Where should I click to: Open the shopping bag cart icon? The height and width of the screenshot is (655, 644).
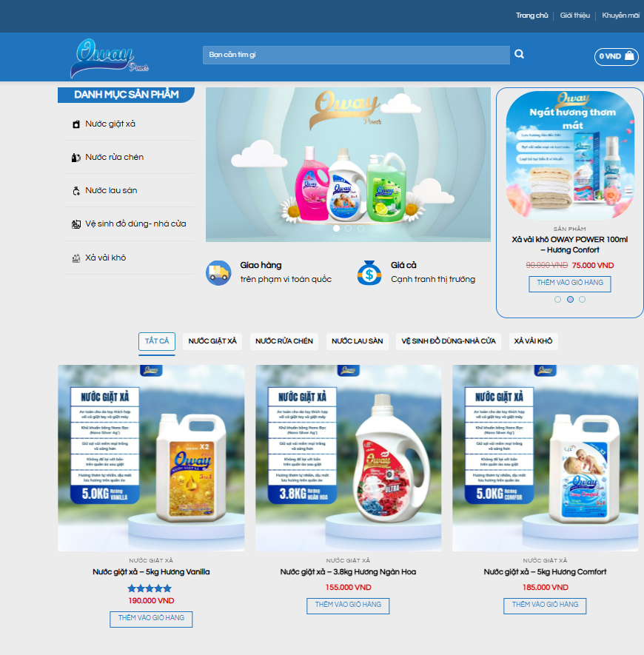click(629, 56)
